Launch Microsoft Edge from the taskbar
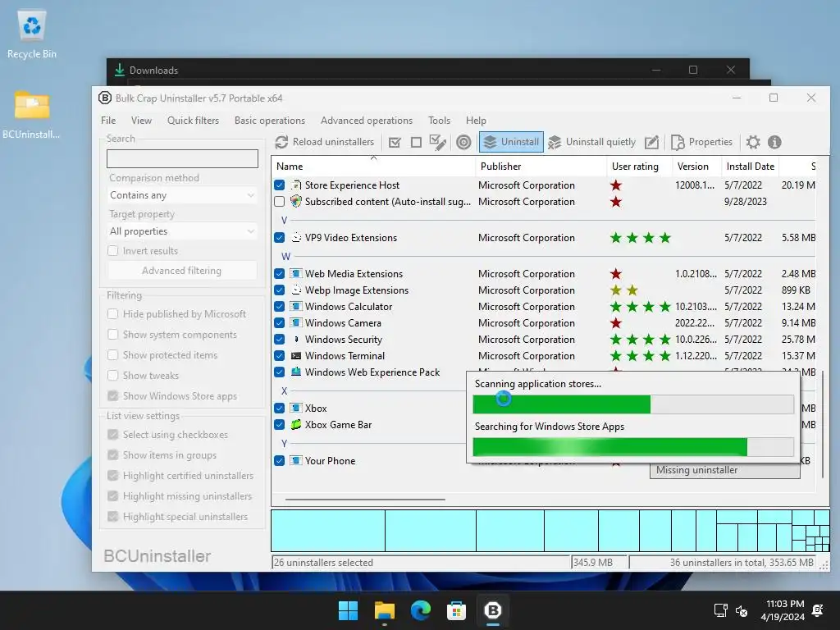Screen dimensions: 840x630 tap(421, 610)
